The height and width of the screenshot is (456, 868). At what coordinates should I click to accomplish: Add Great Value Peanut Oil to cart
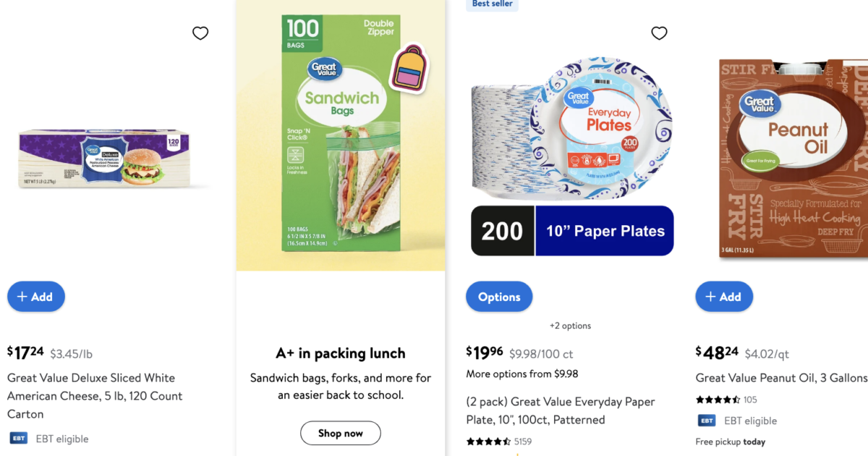tap(724, 297)
